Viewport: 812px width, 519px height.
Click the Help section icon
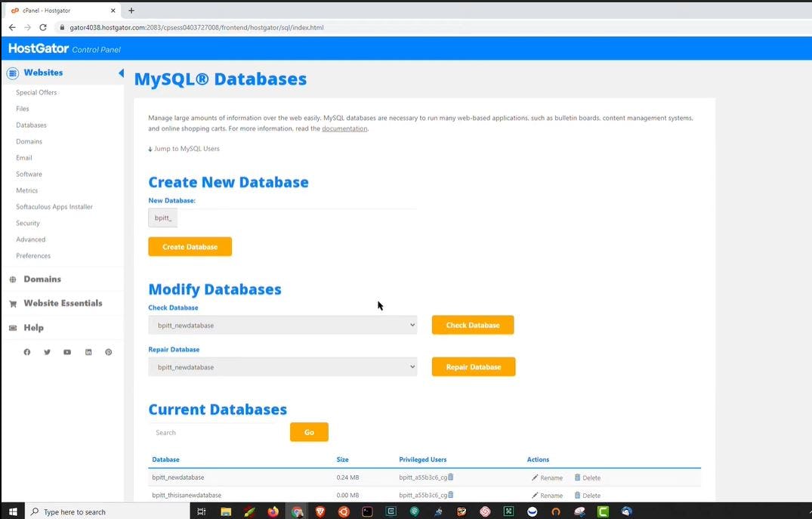point(12,327)
